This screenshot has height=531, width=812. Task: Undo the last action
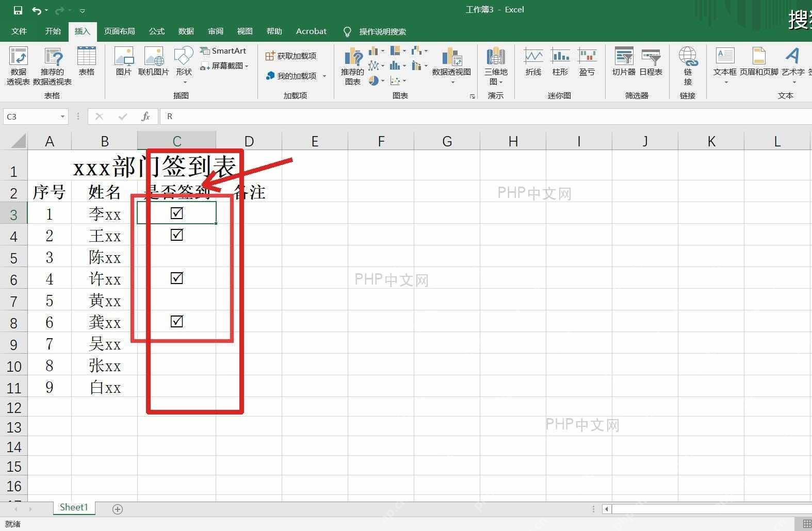(x=37, y=10)
